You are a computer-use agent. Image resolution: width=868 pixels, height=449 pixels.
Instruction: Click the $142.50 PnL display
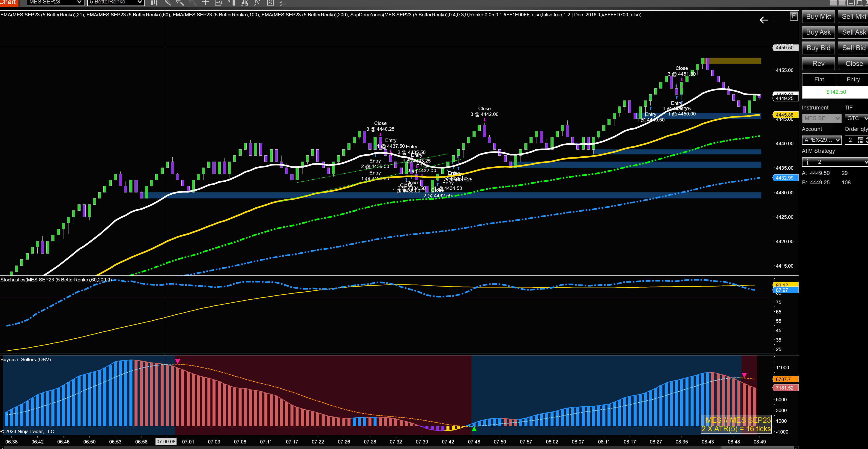(x=835, y=92)
